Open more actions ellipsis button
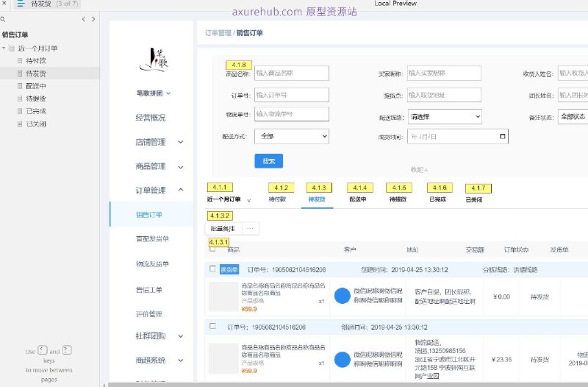This screenshot has height=387, width=588. click(x=251, y=229)
